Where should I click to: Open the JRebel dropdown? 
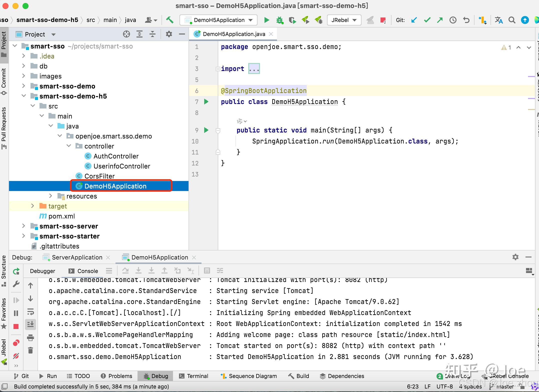pos(344,20)
